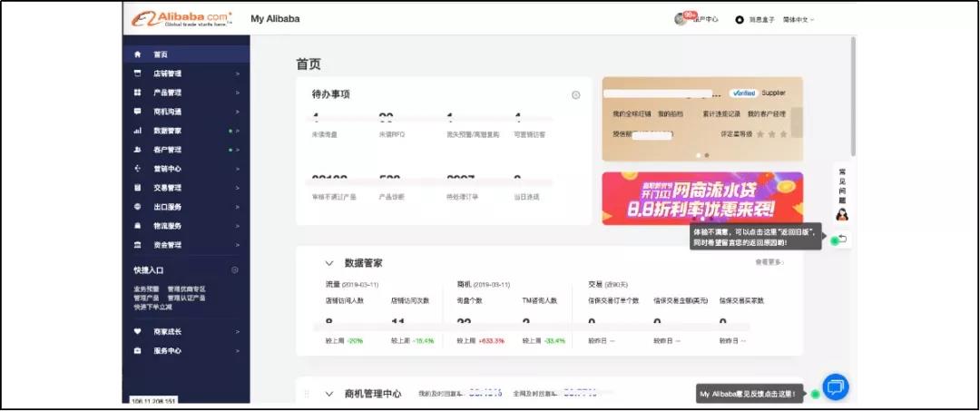Open the blue chat bubble feedback button
This screenshot has width=980, height=411.
[x=835, y=387]
